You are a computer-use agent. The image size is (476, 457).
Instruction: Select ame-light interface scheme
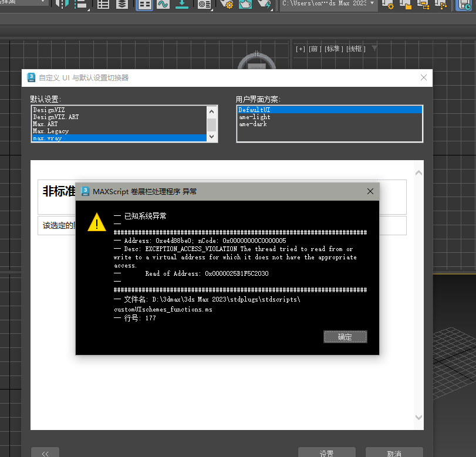pyautogui.click(x=330, y=117)
